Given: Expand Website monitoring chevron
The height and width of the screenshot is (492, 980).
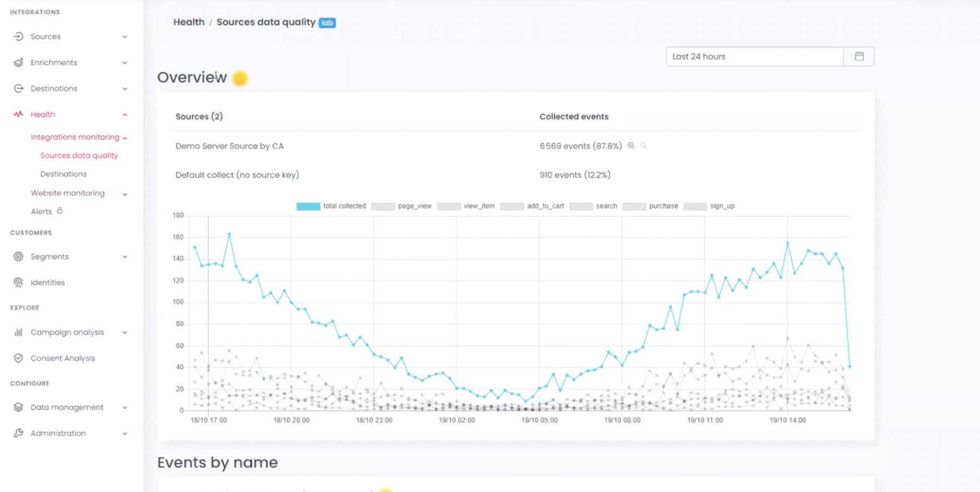Looking at the screenshot, I should pyautogui.click(x=125, y=194).
